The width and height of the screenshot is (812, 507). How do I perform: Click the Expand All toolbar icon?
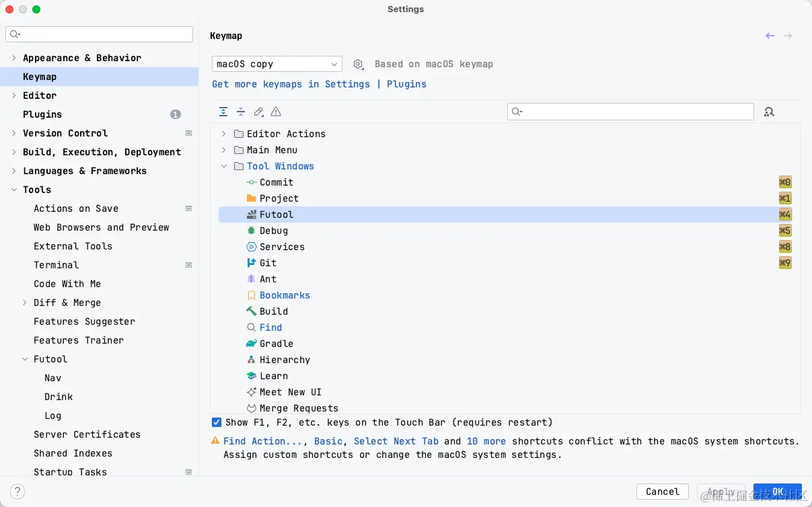coord(223,112)
